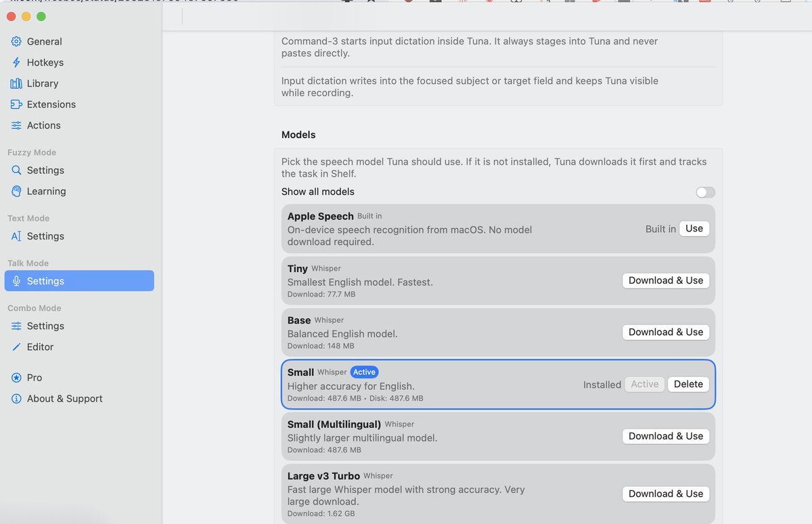Click 'Higher accuracy for English.' description
This screenshot has height=524, width=812.
tap(351, 386)
